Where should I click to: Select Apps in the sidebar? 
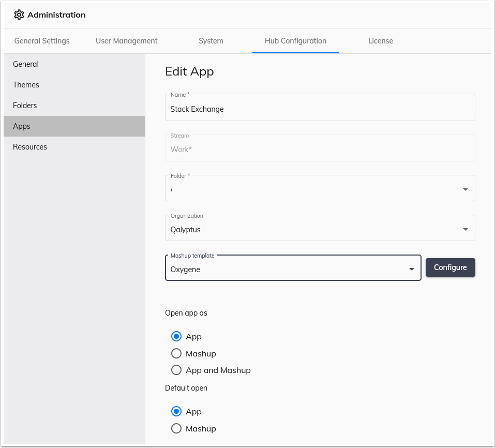pyautogui.click(x=21, y=126)
